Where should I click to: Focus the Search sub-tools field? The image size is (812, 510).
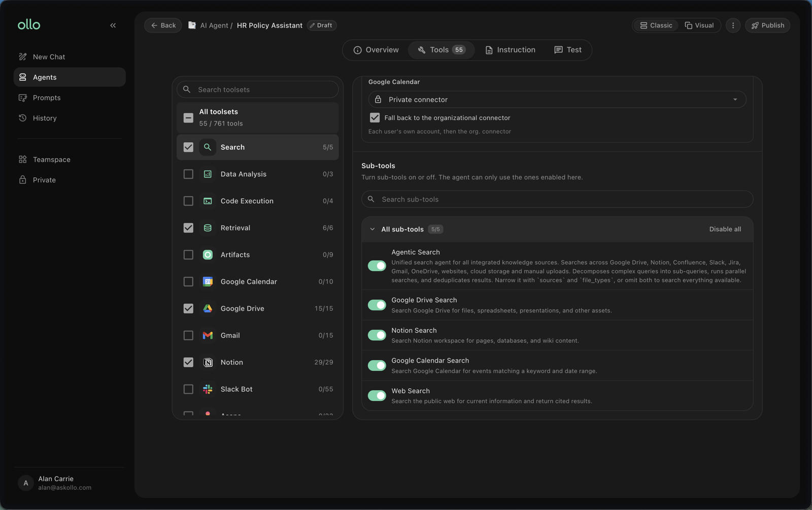557,199
